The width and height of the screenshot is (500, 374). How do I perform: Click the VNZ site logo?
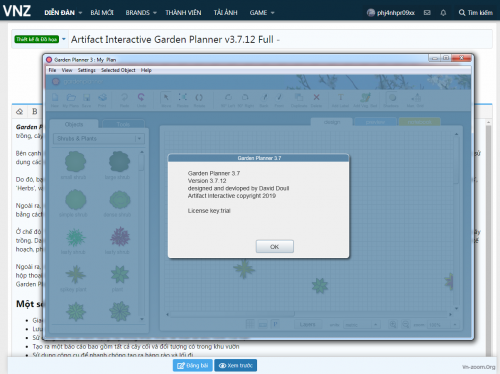pyautogui.click(x=17, y=11)
